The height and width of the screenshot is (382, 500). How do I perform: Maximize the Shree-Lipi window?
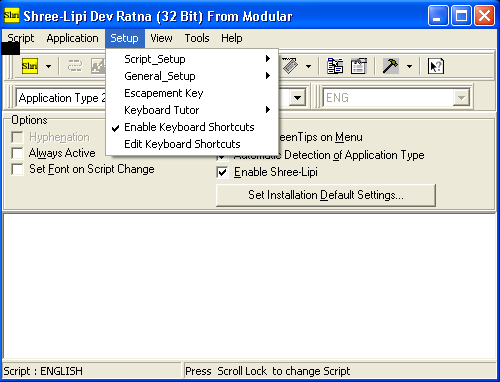point(461,15)
